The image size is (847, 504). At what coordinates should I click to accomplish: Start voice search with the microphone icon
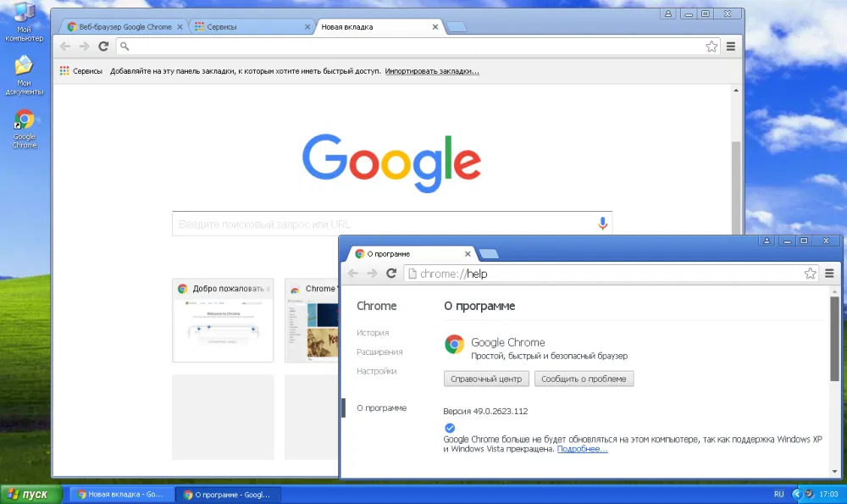coord(602,224)
